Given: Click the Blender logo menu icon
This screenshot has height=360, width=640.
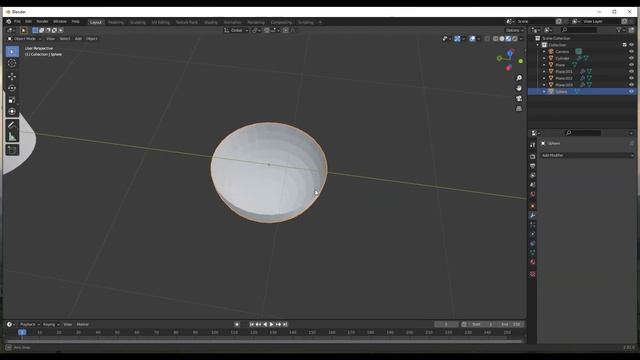Looking at the screenshot, I should [x=9, y=22].
